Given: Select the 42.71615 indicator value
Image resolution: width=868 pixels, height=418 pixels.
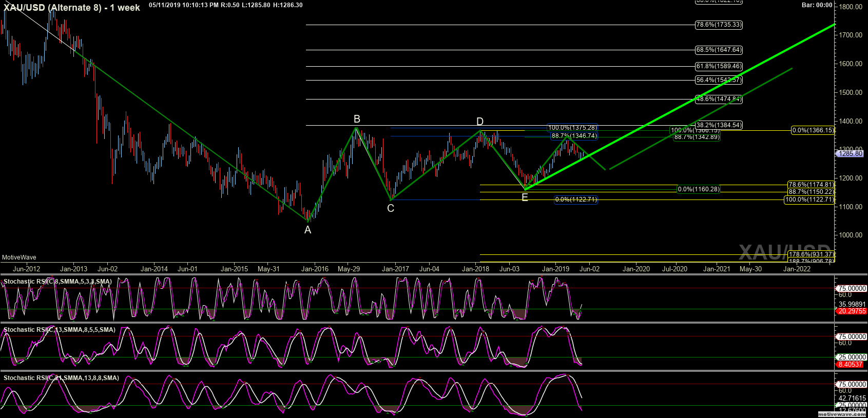Looking at the screenshot, I should (x=852, y=398).
